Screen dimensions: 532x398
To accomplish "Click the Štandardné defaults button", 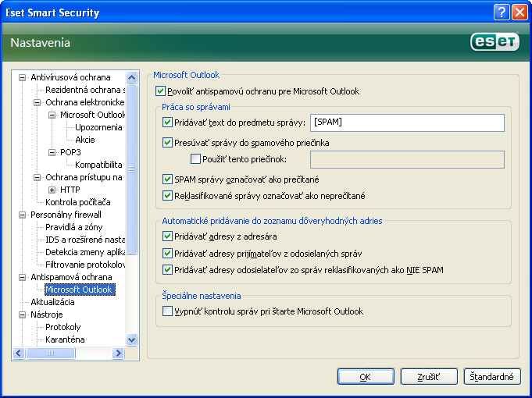I will click(492, 377).
